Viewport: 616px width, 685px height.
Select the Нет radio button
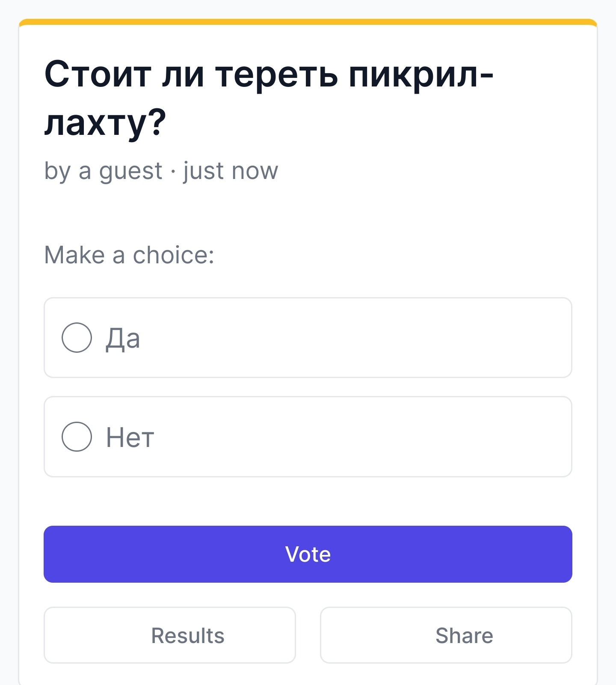point(77,437)
